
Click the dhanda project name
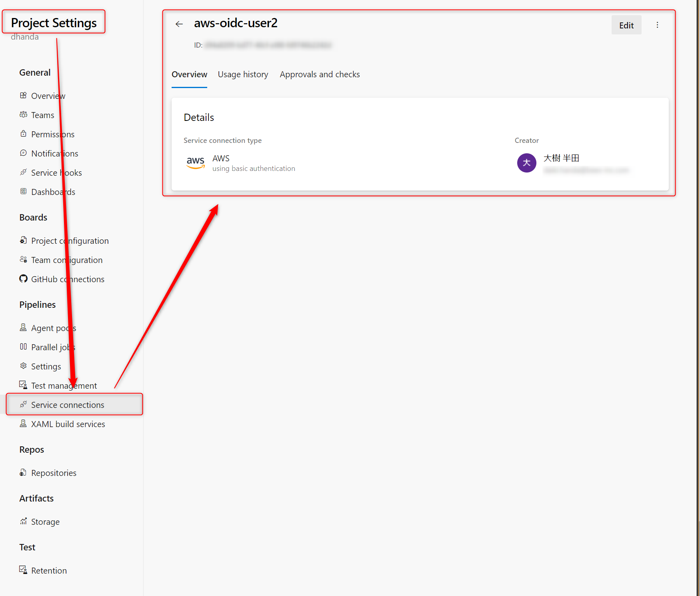pos(25,37)
